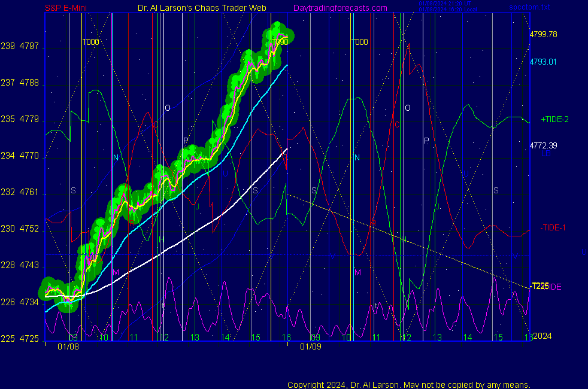Image resolution: width=588 pixels, height=389 pixels.
Task: Click the +TIDE-2 legend label
Action: (x=554, y=119)
